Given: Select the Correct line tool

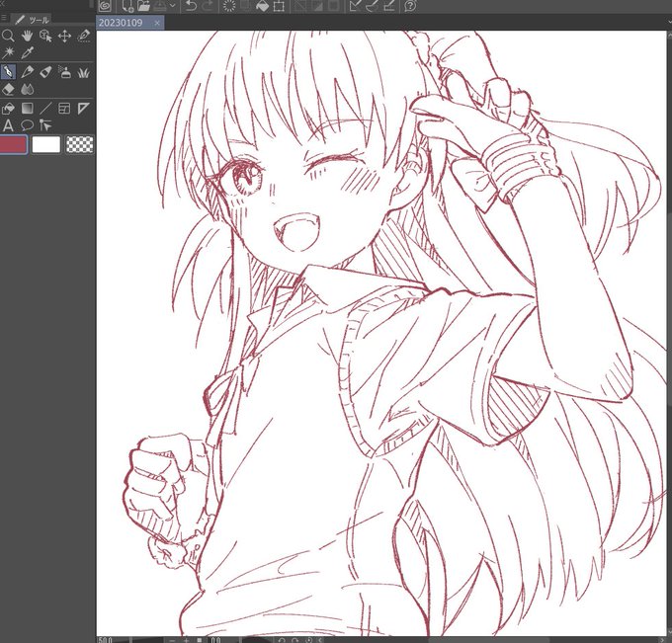Looking at the screenshot, I should (x=45, y=125).
